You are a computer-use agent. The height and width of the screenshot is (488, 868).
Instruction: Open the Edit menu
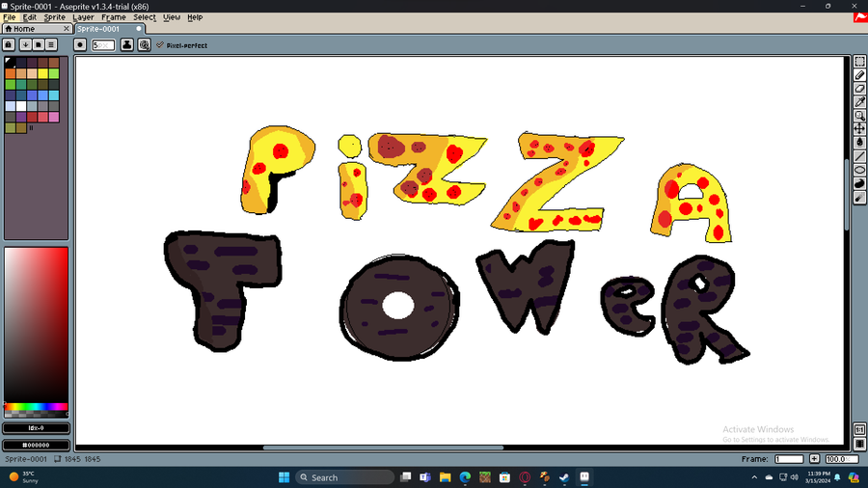pyautogui.click(x=29, y=17)
